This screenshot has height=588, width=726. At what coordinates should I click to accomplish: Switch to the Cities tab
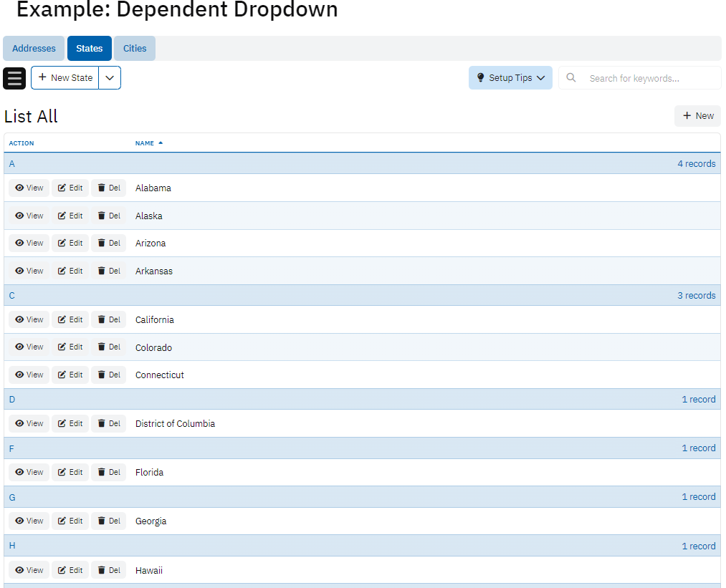[x=135, y=49]
